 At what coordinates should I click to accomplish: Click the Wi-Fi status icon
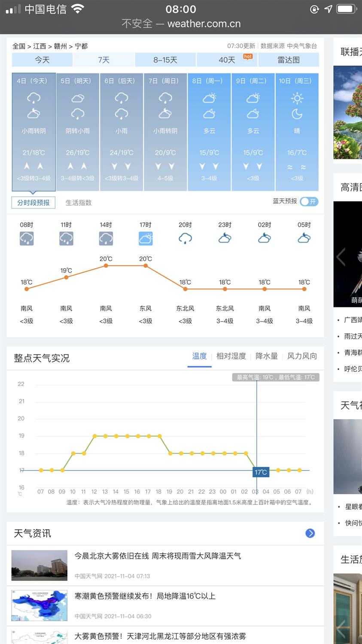click(x=77, y=9)
